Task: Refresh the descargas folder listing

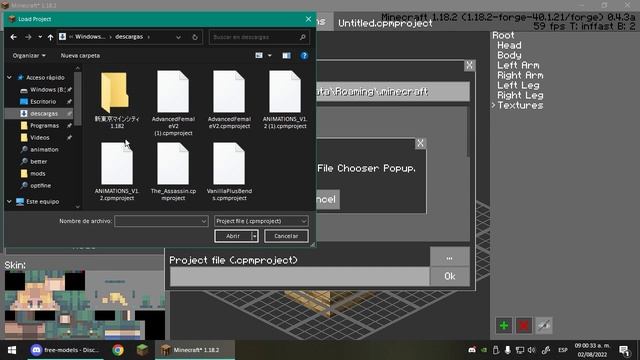Action: click(195, 37)
